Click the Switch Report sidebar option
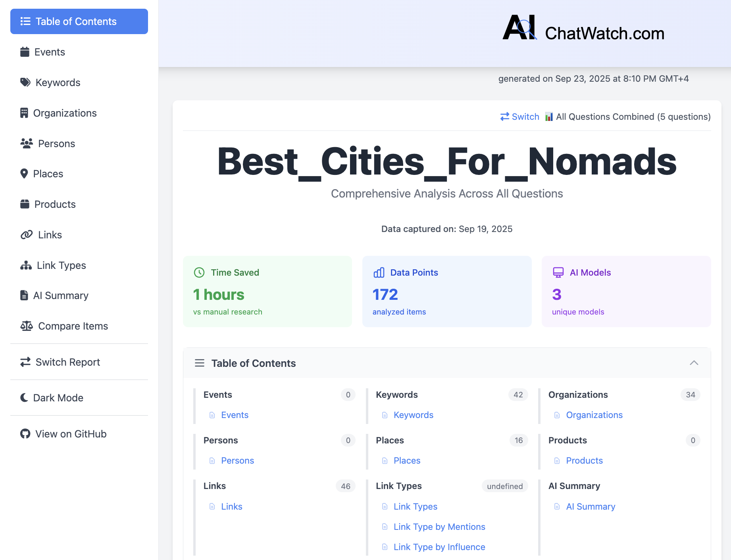This screenshot has width=731, height=560. (x=67, y=362)
